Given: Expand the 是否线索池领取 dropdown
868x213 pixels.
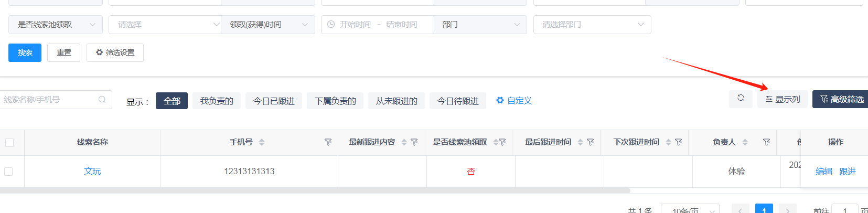Looking at the screenshot, I should point(56,25).
